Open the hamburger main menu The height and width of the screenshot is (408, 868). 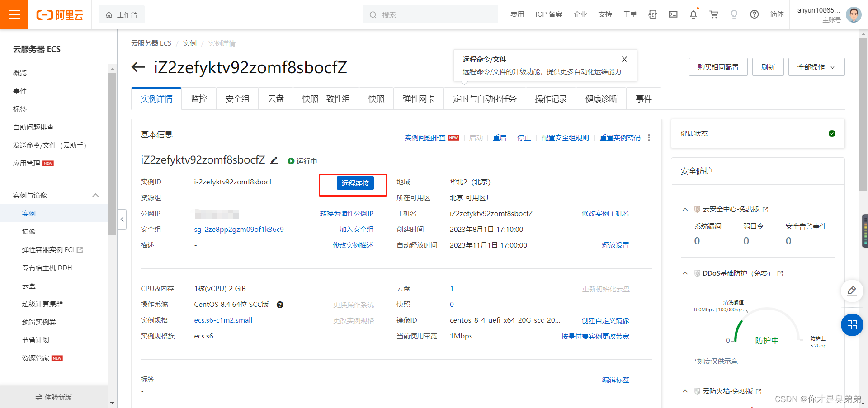[x=14, y=14]
